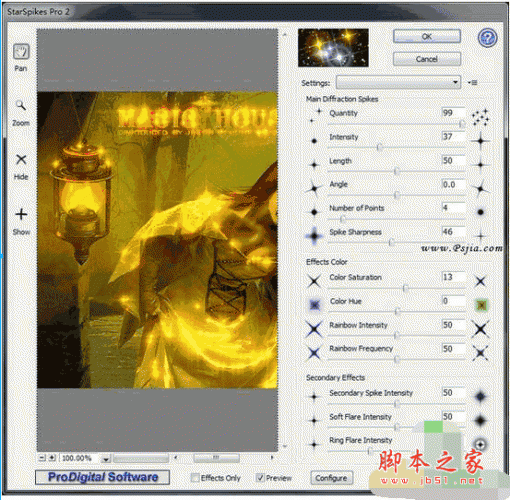Select the Zoom magnifier tool

pos(21,106)
